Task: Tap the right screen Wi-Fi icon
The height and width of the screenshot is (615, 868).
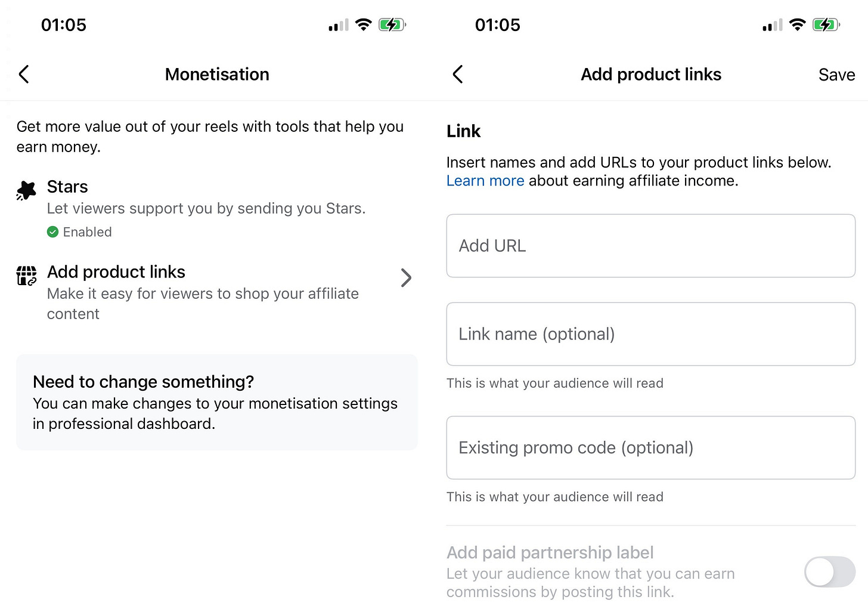Action: point(797,25)
